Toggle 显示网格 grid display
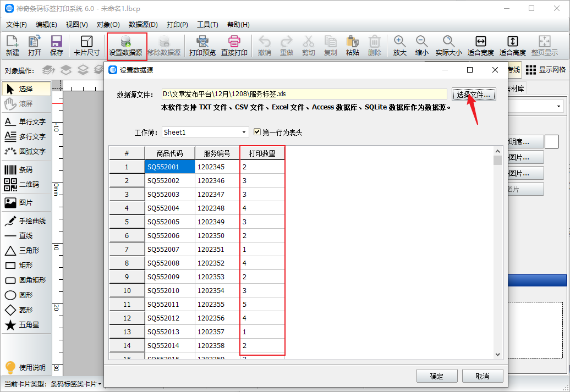This screenshot has width=570, height=392. tap(545, 69)
